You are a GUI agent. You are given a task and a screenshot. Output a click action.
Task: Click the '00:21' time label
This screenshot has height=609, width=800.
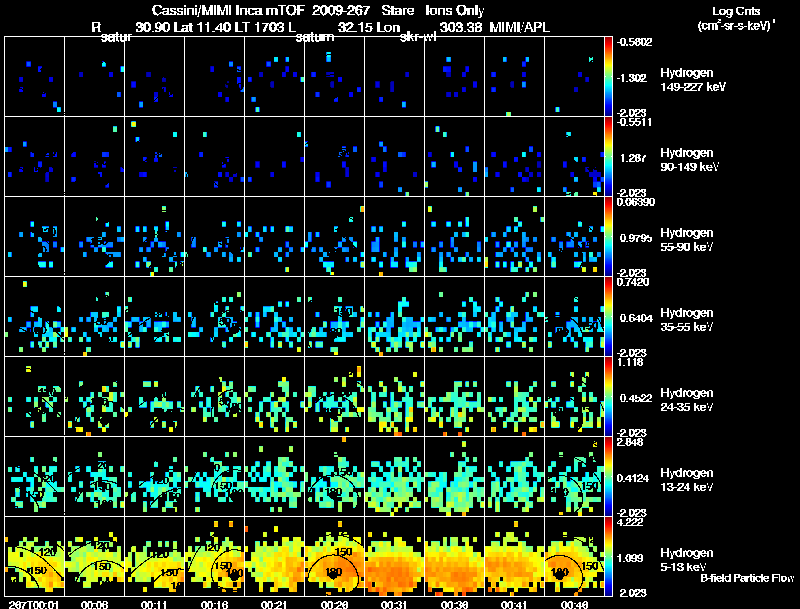274,605
